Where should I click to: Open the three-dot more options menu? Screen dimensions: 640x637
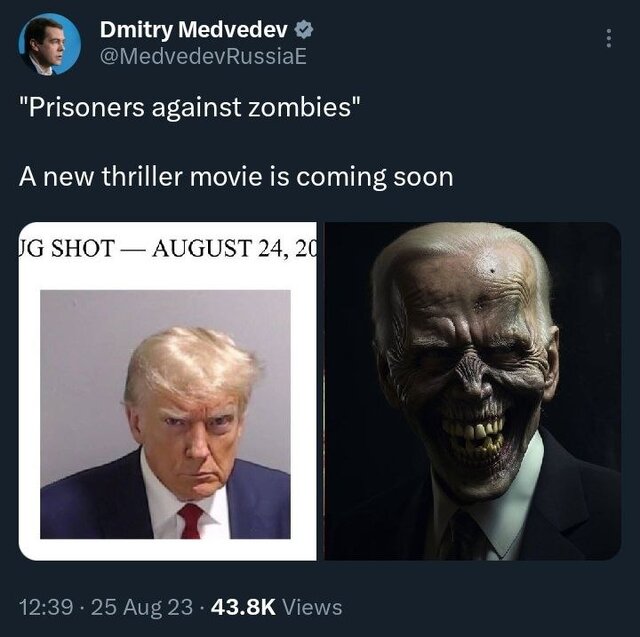[609, 38]
